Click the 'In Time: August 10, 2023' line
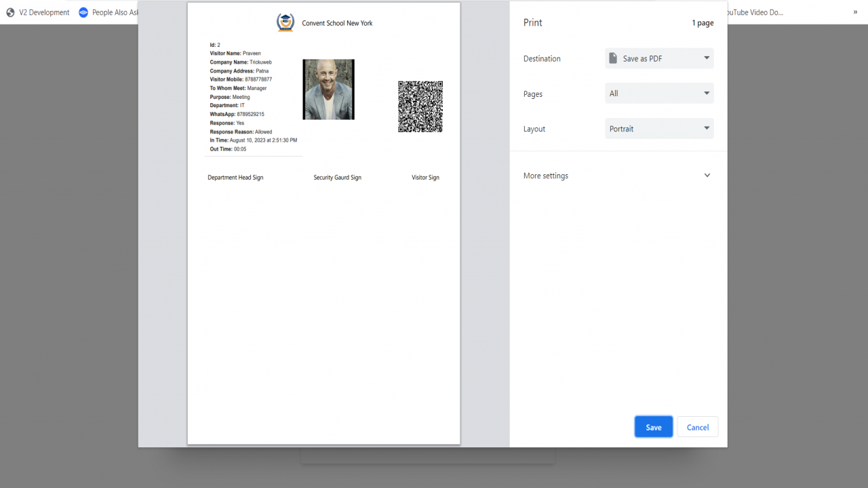868x488 pixels. (x=254, y=140)
